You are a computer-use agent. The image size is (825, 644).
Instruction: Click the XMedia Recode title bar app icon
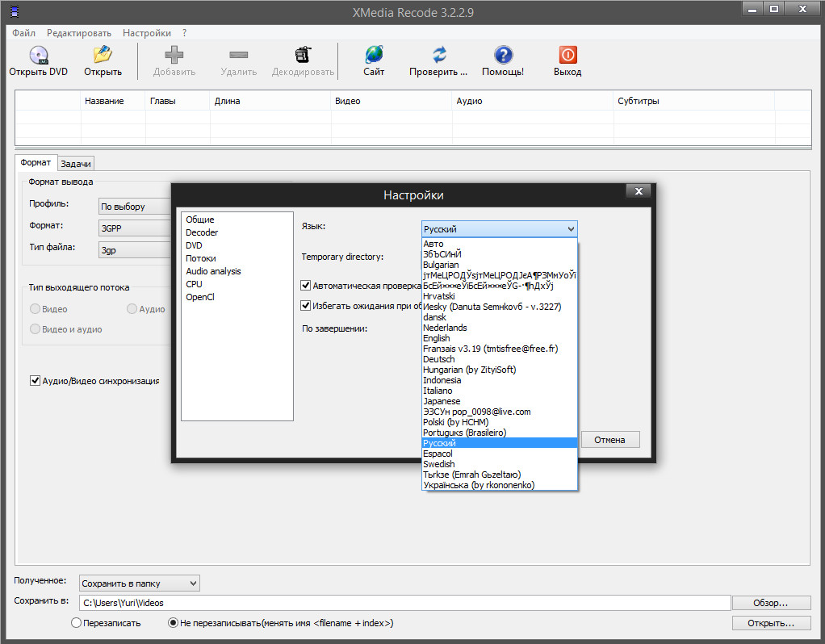click(15, 11)
